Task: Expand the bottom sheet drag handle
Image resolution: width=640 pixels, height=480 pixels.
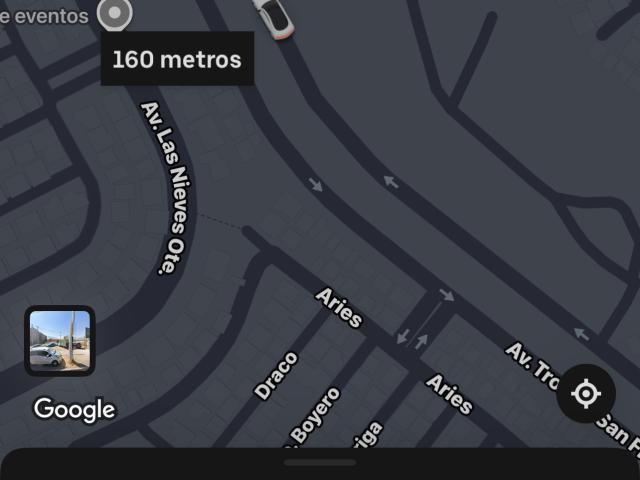Action: (x=320, y=462)
